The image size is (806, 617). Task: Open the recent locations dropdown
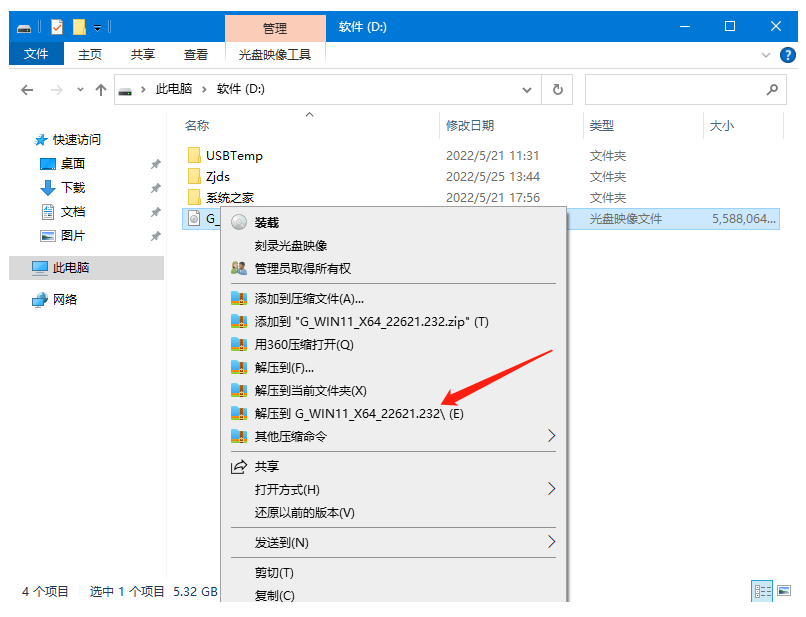click(x=80, y=89)
